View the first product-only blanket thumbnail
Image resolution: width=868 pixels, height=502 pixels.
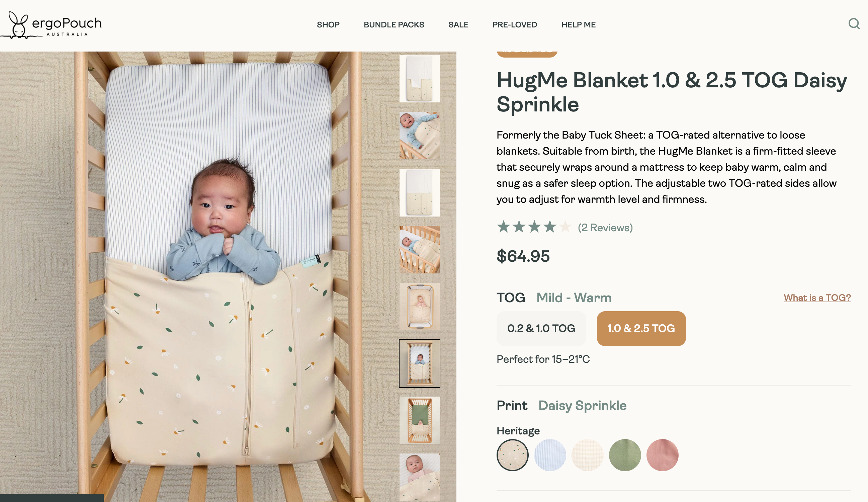(x=419, y=79)
